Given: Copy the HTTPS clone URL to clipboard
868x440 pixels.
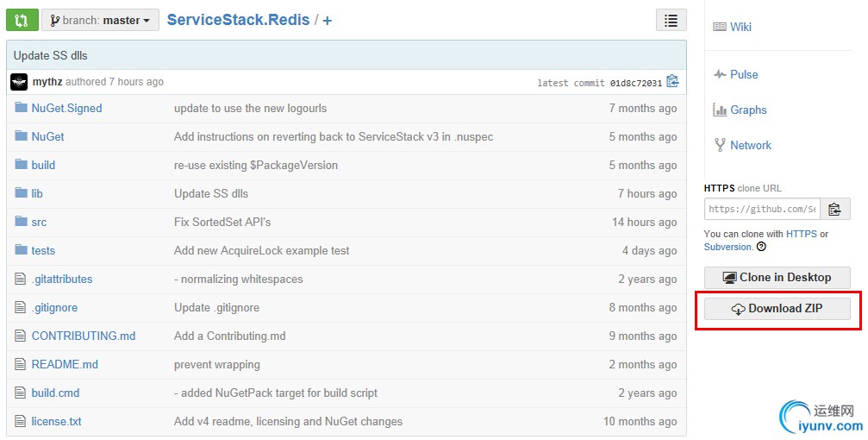Looking at the screenshot, I should coord(834,209).
